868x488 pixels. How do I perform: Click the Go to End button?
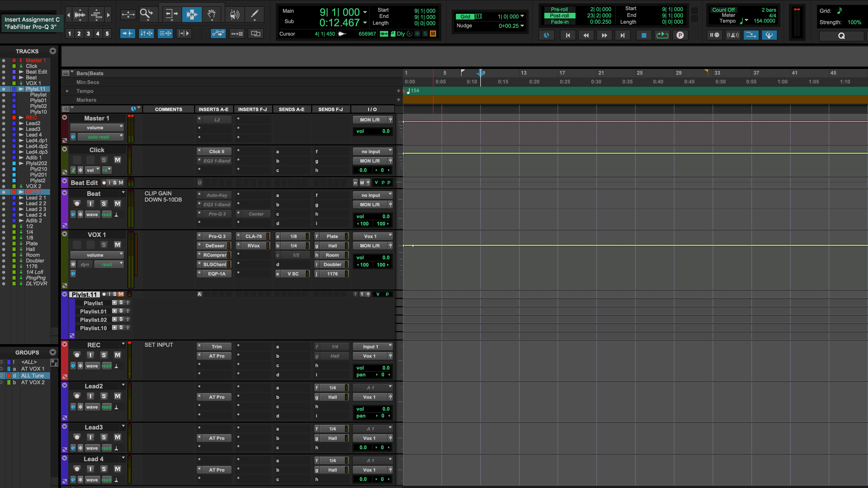[622, 35]
